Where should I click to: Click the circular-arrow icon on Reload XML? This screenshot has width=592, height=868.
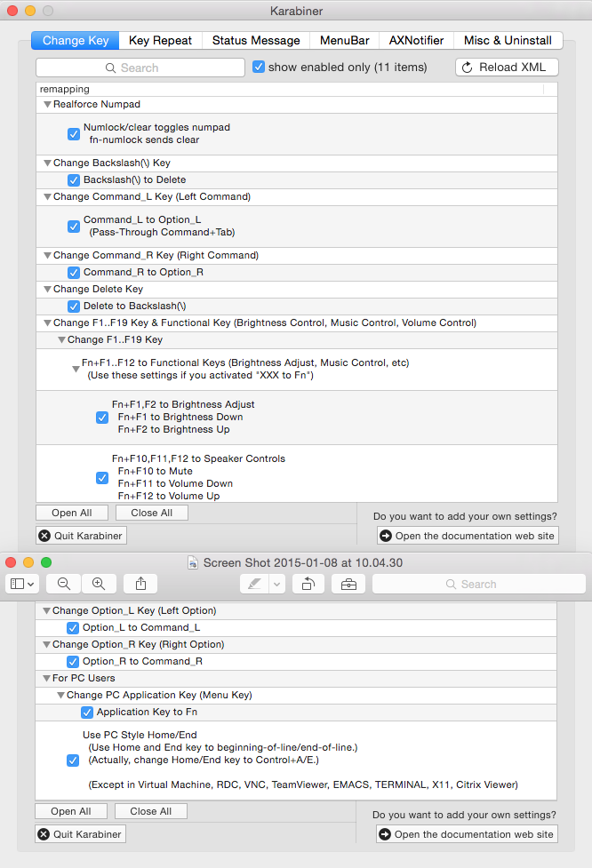tap(468, 68)
